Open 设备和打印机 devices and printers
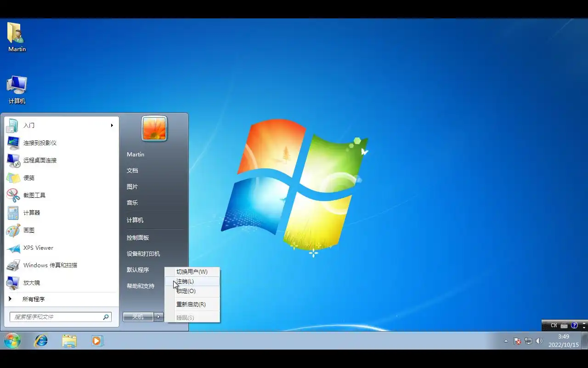Screen dimensions: 588x368 (143, 254)
